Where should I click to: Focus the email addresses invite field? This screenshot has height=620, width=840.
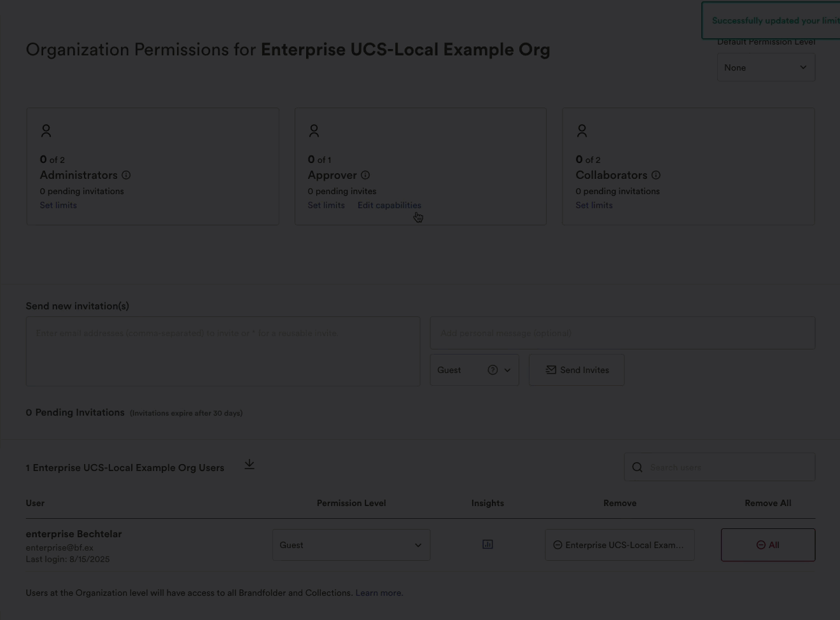223,351
